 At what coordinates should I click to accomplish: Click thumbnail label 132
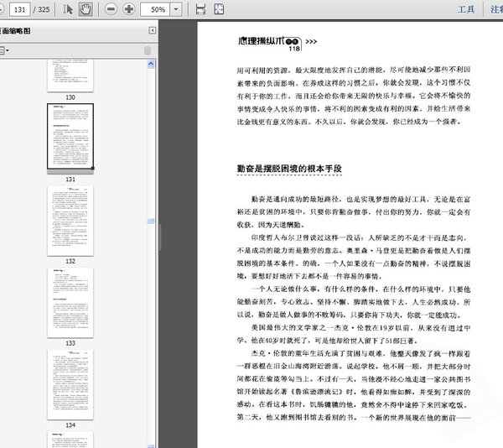[x=70, y=261]
